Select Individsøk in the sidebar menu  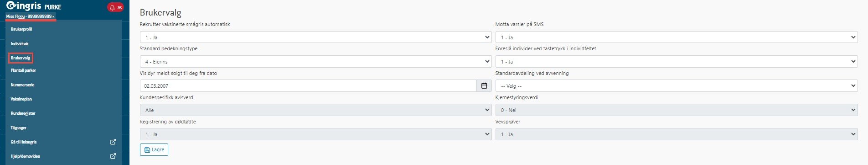coord(20,44)
